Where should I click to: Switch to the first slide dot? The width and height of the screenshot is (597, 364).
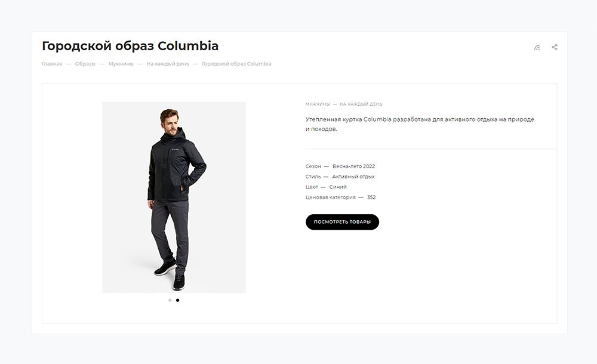tap(170, 300)
